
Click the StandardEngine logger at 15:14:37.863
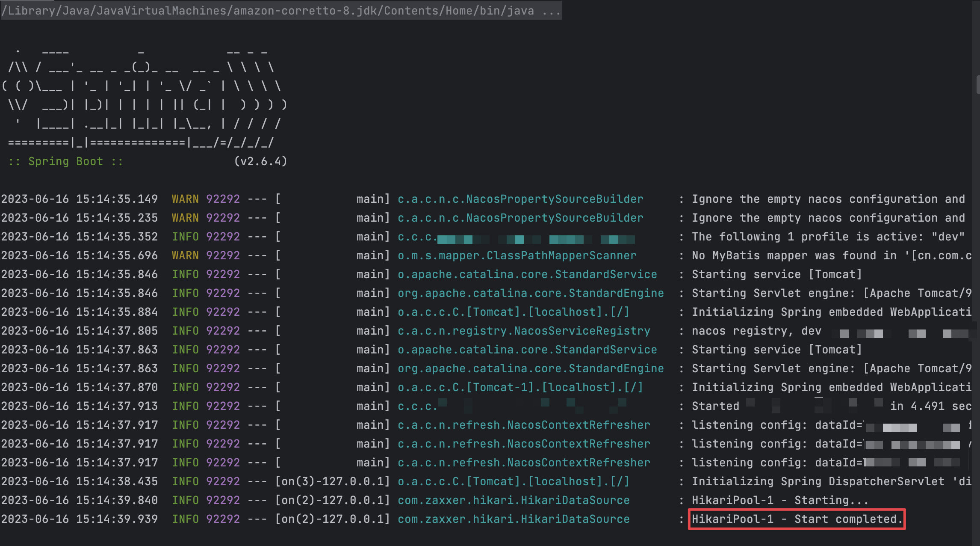click(x=530, y=368)
